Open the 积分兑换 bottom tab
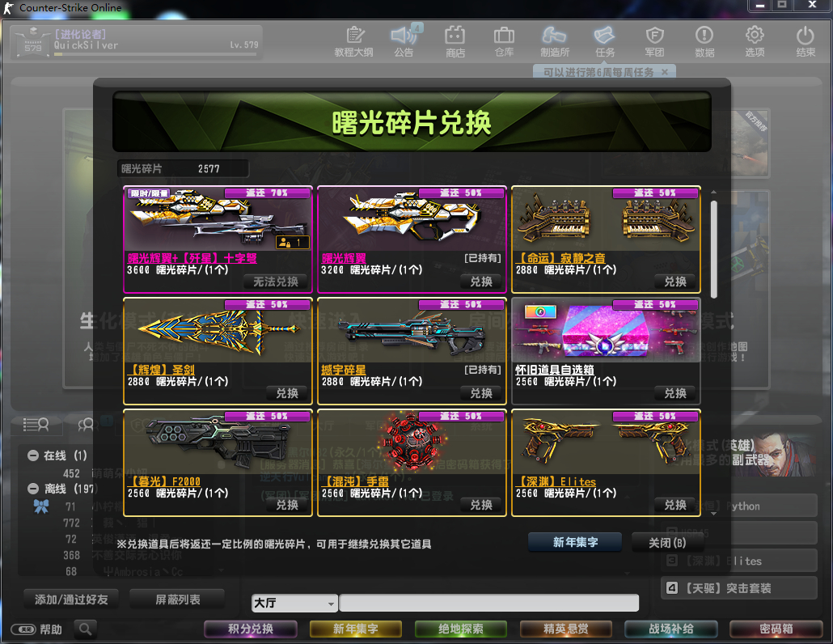Image resolution: width=833 pixels, height=644 pixels. pos(251,629)
